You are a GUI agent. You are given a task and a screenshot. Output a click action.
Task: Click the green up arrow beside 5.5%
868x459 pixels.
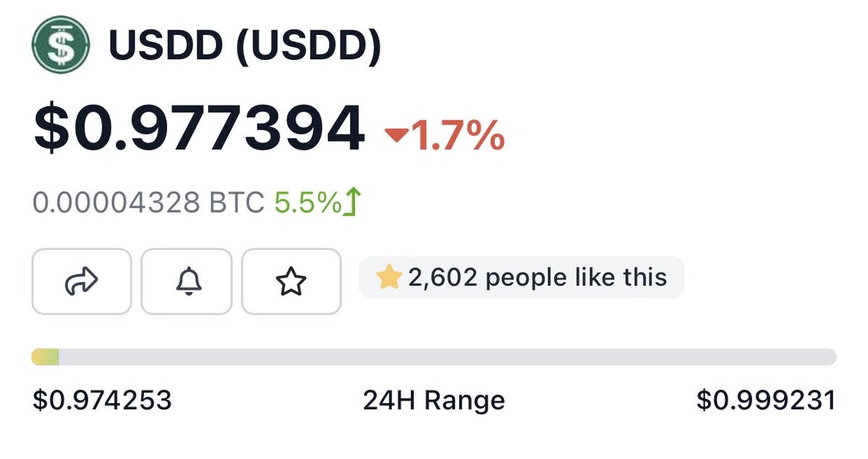352,203
